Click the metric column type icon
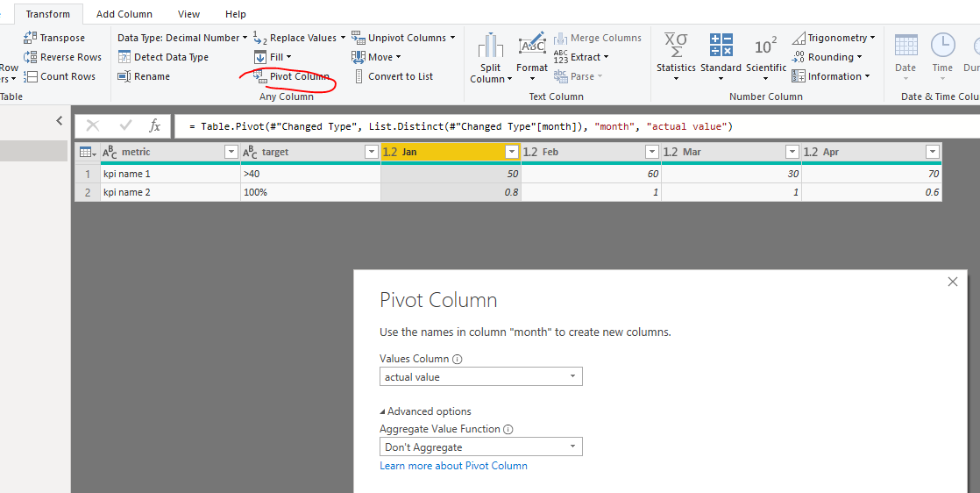 coord(110,152)
